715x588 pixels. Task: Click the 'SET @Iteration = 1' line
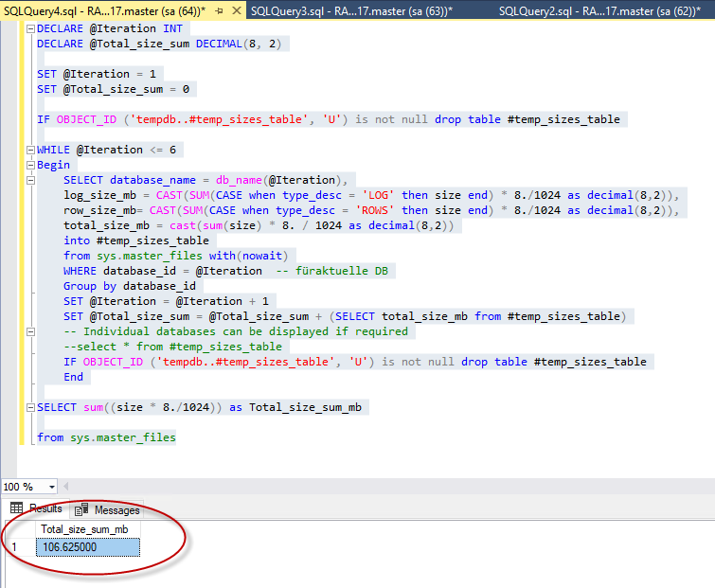(97, 74)
